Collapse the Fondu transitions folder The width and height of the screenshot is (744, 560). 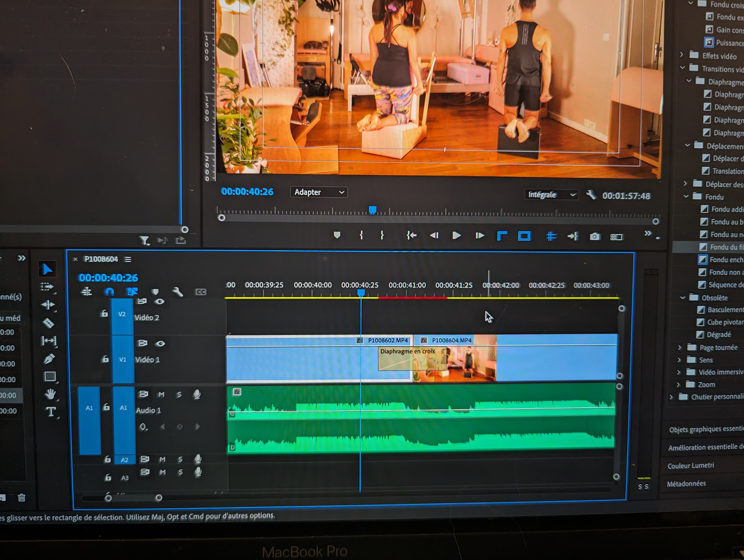[686, 196]
